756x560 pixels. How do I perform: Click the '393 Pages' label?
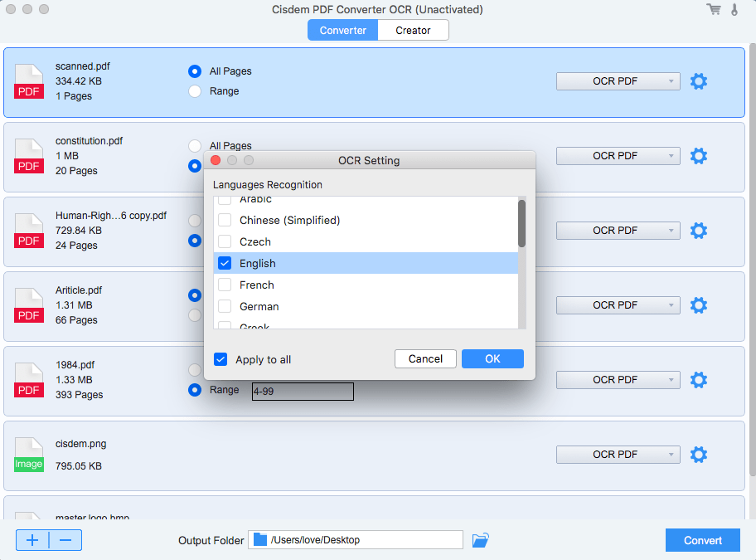(x=79, y=395)
